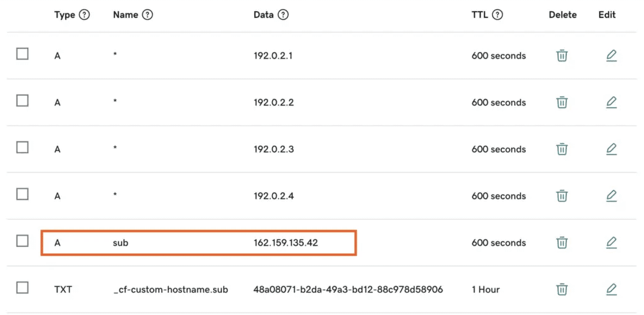Delete the A record pointing to 192.0.2.4

(562, 196)
